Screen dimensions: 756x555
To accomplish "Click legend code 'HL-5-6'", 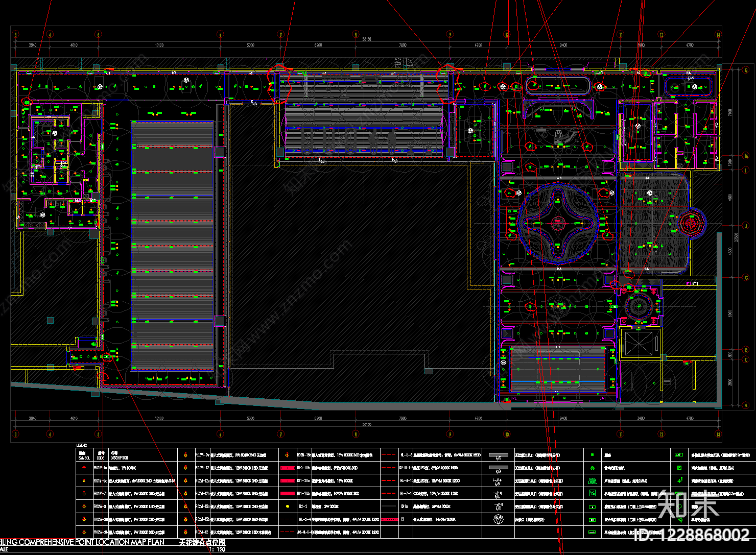I will [406, 455].
